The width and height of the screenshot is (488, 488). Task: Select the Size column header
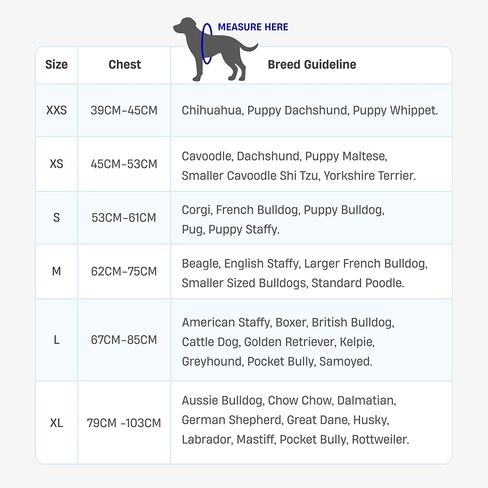[56, 64]
